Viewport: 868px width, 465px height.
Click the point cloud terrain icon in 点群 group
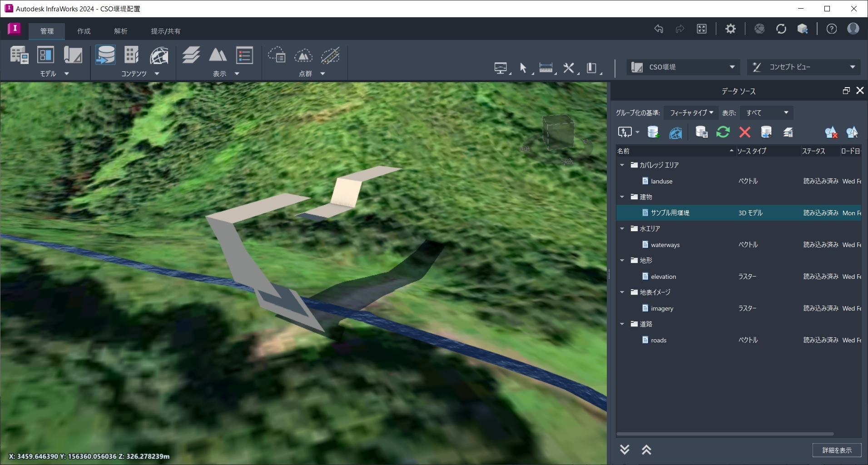coord(303,55)
